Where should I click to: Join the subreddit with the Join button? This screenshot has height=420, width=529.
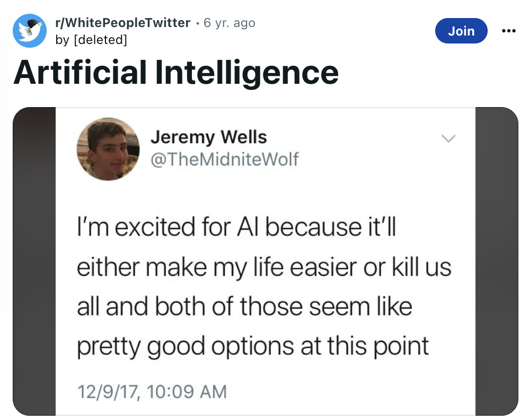point(461,31)
